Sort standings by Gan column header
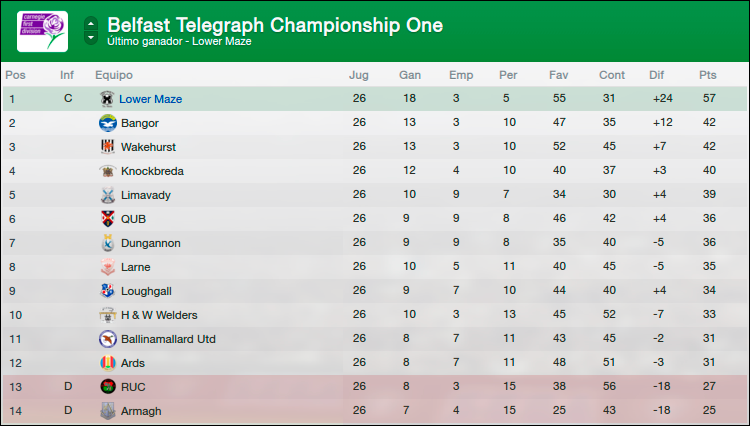The height and width of the screenshot is (426, 750). (410, 75)
